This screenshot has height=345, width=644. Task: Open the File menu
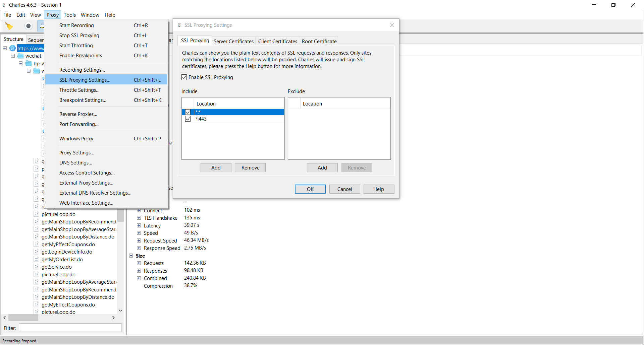(7, 15)
